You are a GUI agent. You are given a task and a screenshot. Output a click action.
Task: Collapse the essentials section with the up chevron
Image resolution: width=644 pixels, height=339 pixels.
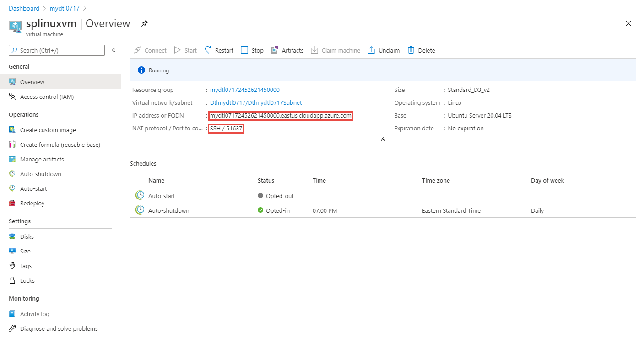click(383, 139)
